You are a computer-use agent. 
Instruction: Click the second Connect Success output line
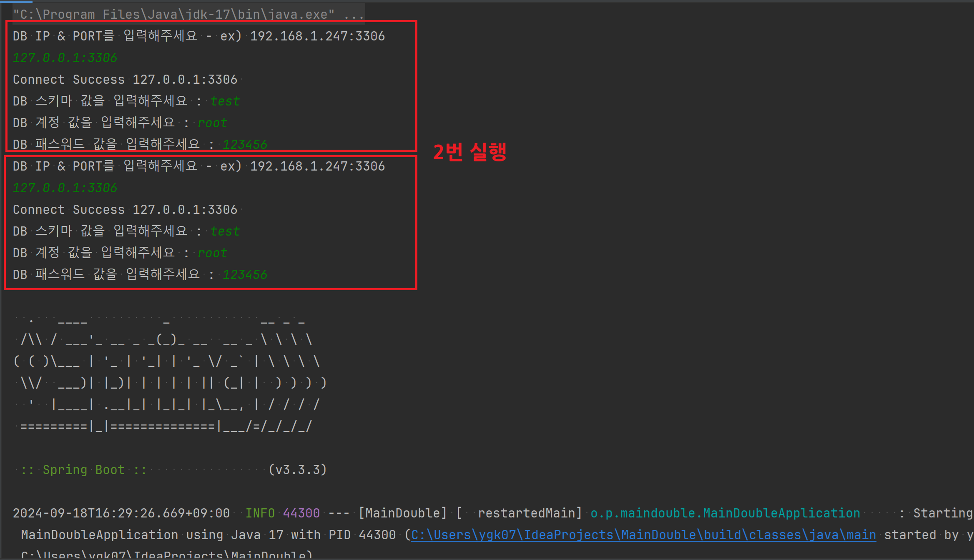click(x=125, y=210)
